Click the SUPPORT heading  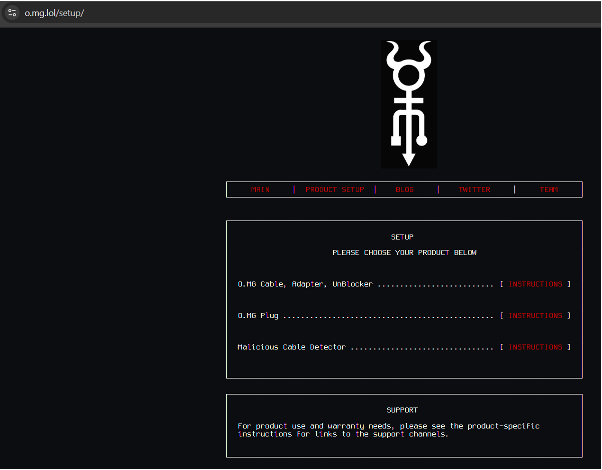click(x=402, y=410)
